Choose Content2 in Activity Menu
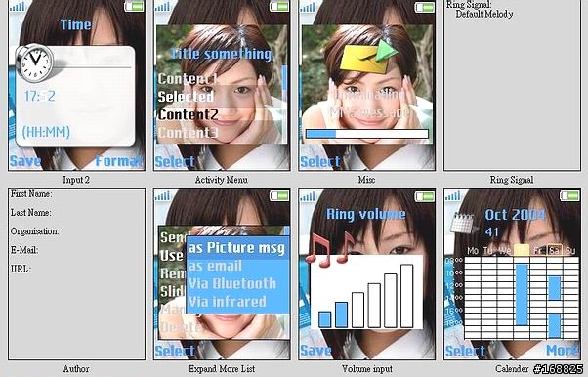 pyautogui.click(x=188, y=115)
